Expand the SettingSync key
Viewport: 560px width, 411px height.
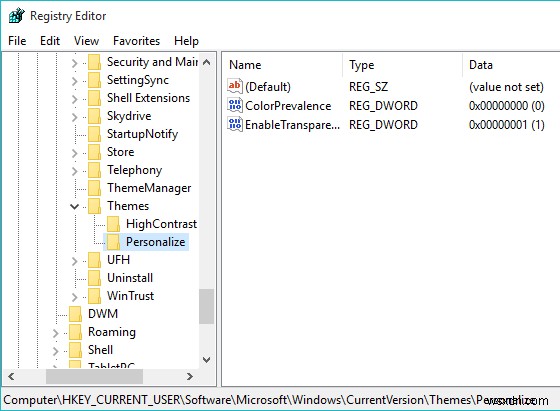(74, 81)
